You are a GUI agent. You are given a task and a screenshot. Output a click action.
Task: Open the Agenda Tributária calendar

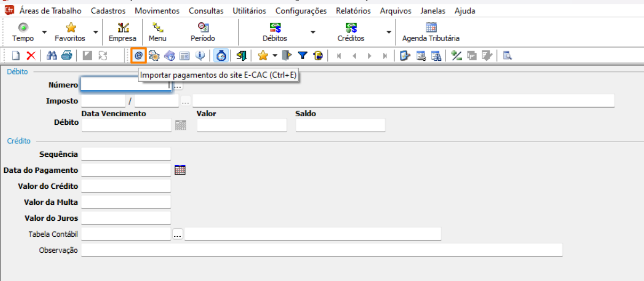pyautogui.click(x=431, y=33)
